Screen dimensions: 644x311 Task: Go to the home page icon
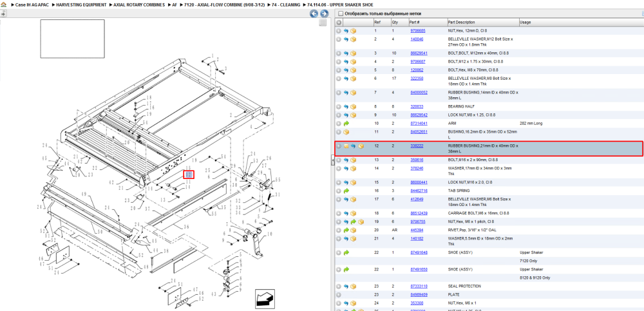pos(4,5)
